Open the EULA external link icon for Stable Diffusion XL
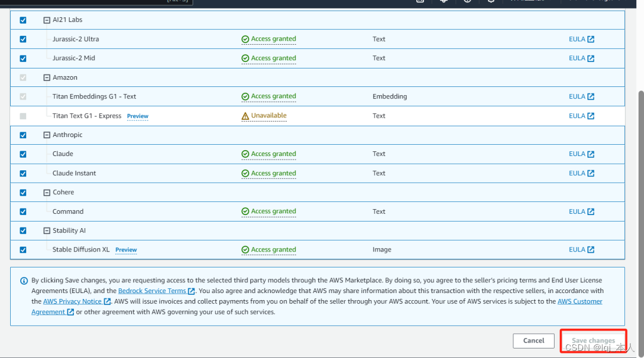Image resolution: width=644 pixels, height=358 pixels. pyautogui.click(x=590, y=250)
